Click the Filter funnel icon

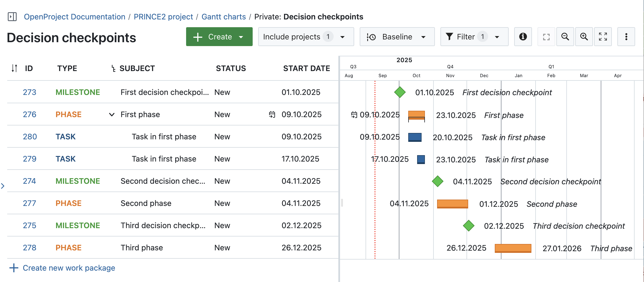tap(449, 37)
